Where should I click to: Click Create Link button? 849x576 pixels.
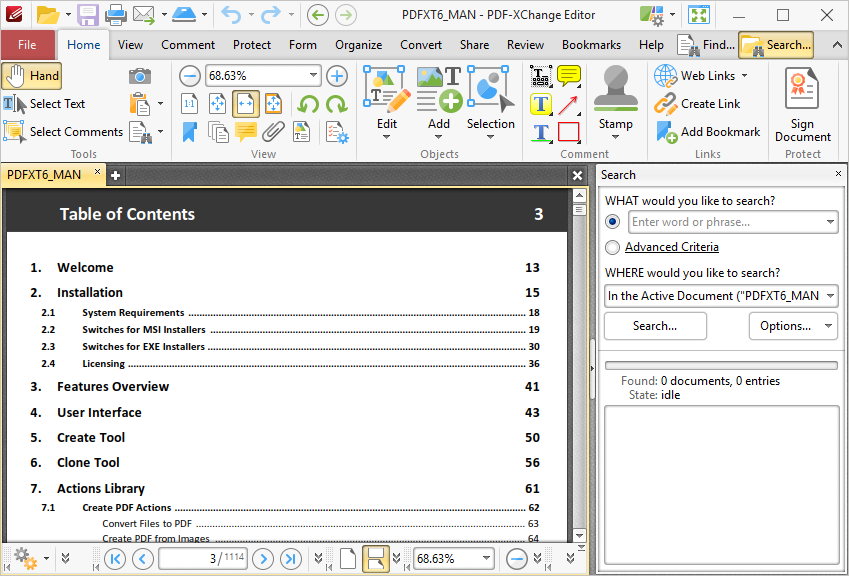[x=697, y=104]
